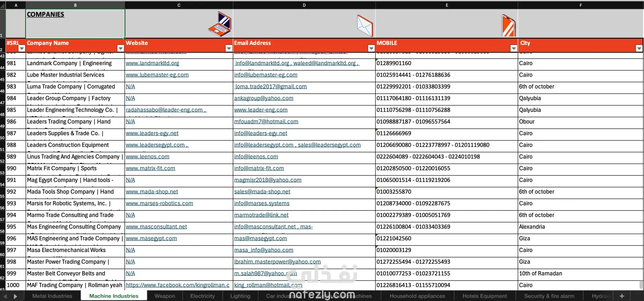Screen dimensions: 644x301
Task: Click the phone icon above MOBILE column
Action: 508,25
